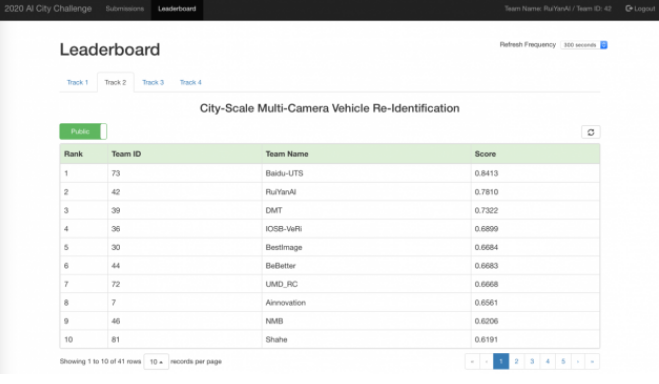Click the Baidu-UTS team name cell
The height and width of the screenshot is (384, 659).
[x=366, y=173]
